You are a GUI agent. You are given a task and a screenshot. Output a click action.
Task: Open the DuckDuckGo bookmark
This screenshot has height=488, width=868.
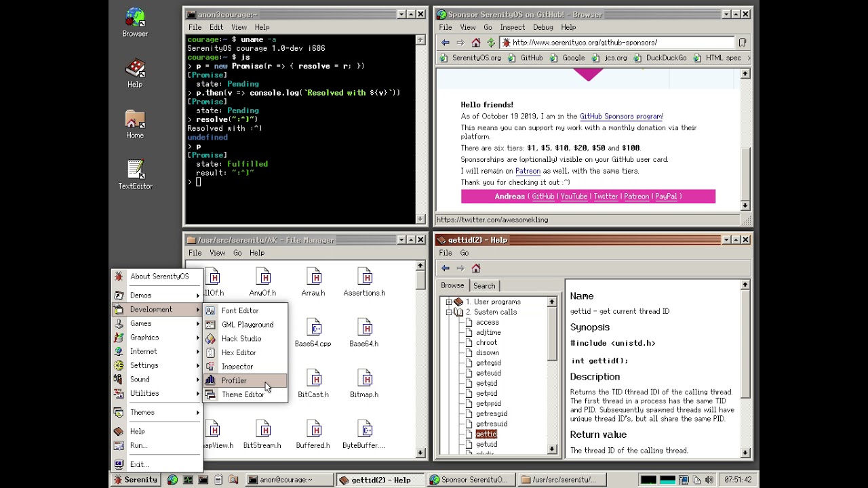[660, 58]
